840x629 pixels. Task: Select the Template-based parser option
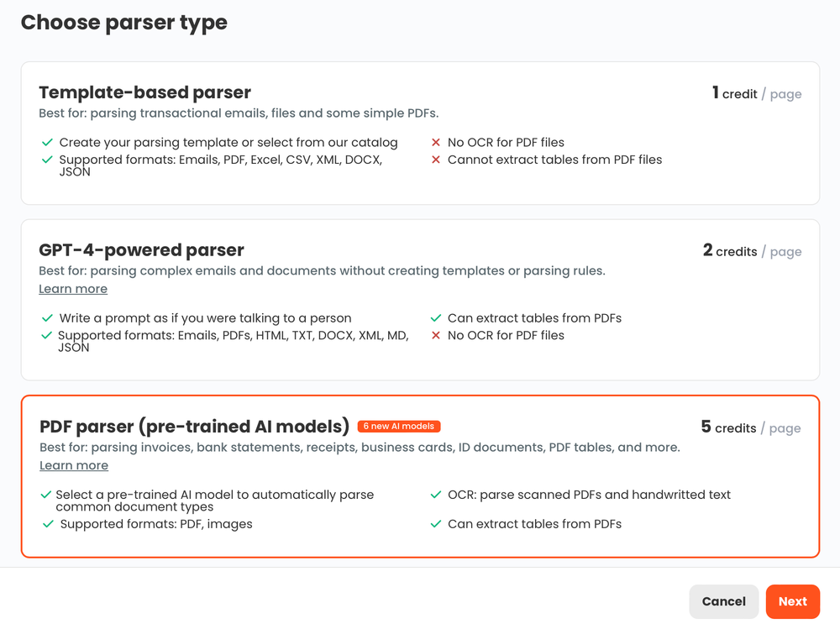pos(420,131)
